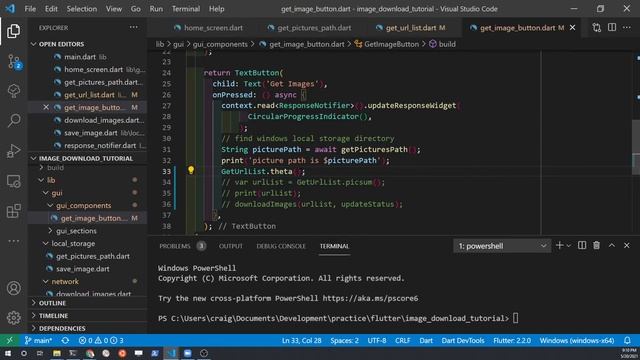Switch to the Output panel tab
Screen dimensions: 640x360
tap(231, 246)
